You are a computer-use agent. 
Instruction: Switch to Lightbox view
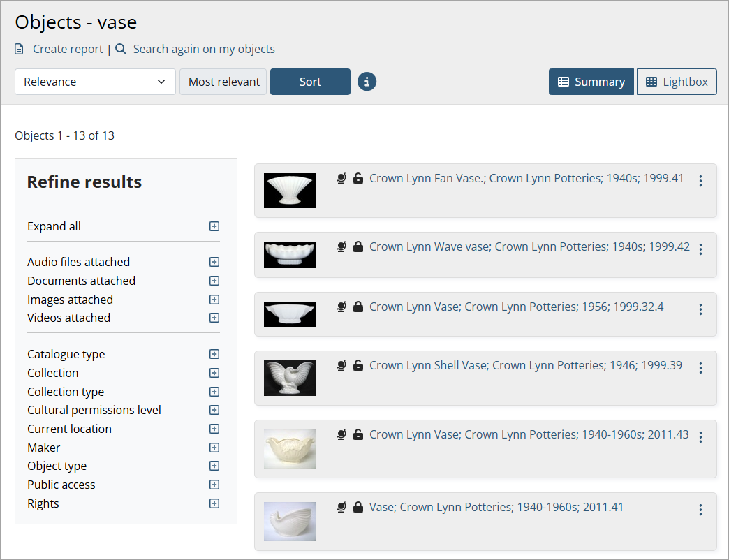(x=677, y=82)
